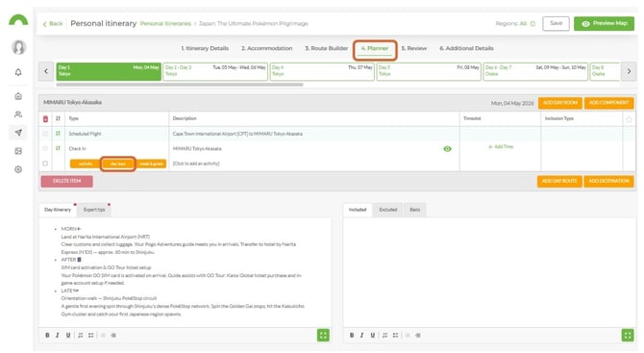Switch to Included tab

(x=358, y=210)
